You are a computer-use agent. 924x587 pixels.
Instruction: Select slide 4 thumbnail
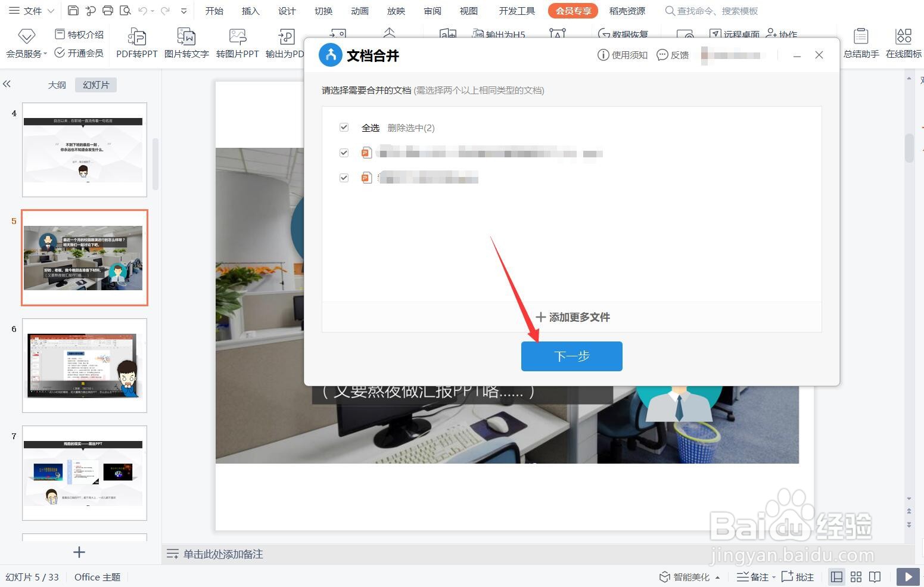pos(85,150)
